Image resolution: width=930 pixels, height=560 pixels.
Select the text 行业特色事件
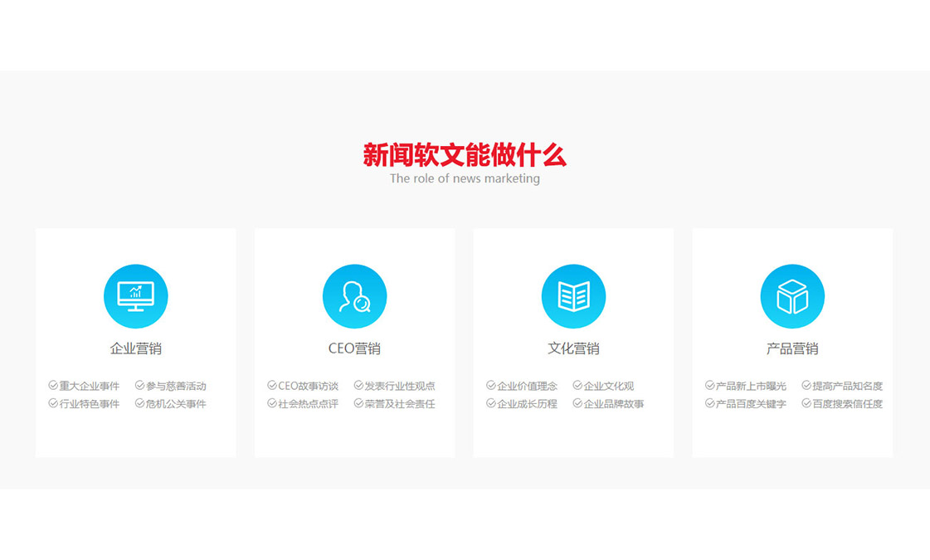[x=90, y=404]
